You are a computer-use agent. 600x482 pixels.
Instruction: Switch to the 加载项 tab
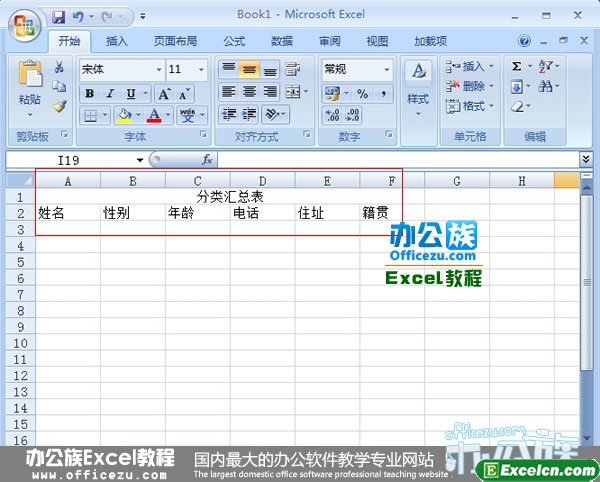point(430,41)
